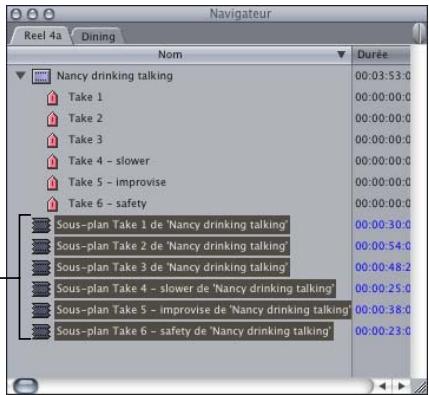Image resolution: width=429 pixels, height=395 pixels.
Task: Click the Sous-plan Take 5 - improvise subclip icon
Action: pos(41,310)
